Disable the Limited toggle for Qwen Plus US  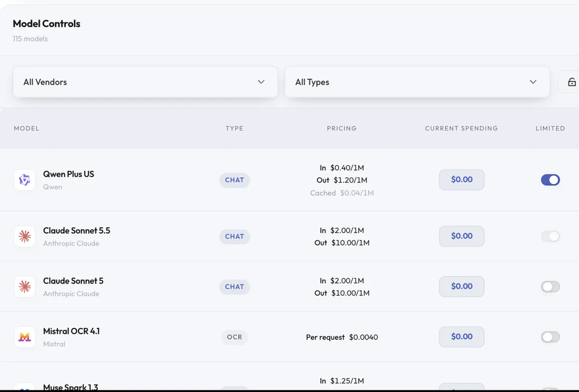click(550, 180)
